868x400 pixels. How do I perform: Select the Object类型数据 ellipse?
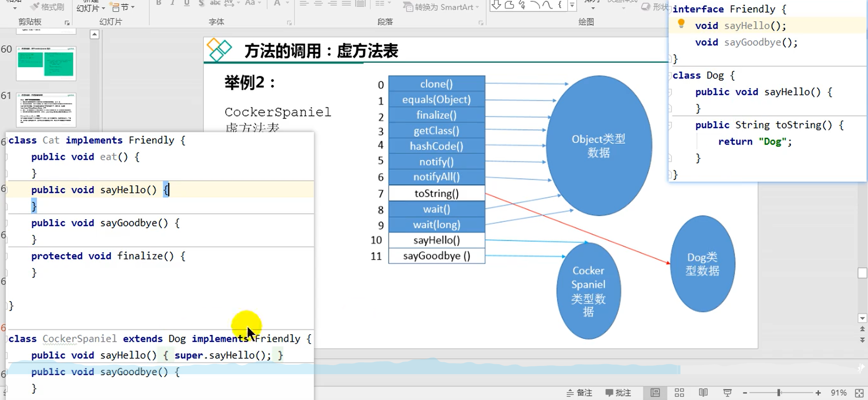tap(599, 146)
